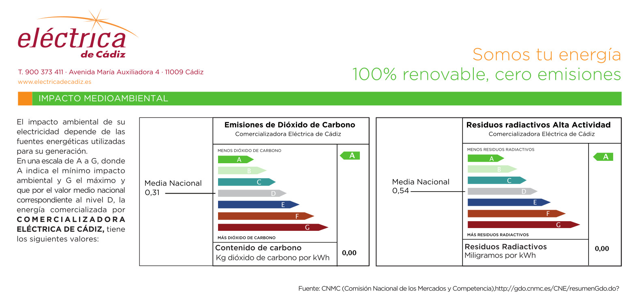This screenshot has height=307, width=644.
Task: Click 'Emisiones de Dióxido de Carbono' title
Action: (290, 125)
